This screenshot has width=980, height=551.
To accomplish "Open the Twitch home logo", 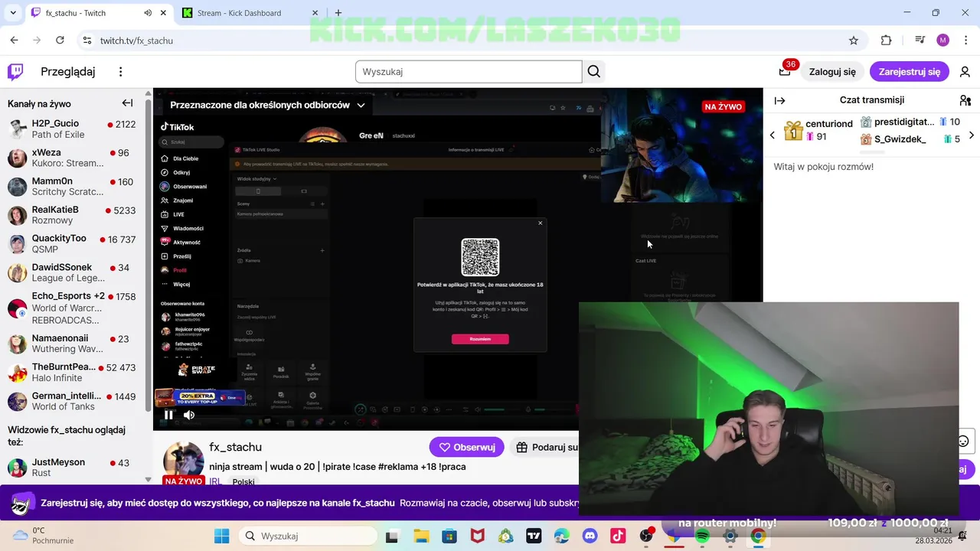I will click(15, 72).
